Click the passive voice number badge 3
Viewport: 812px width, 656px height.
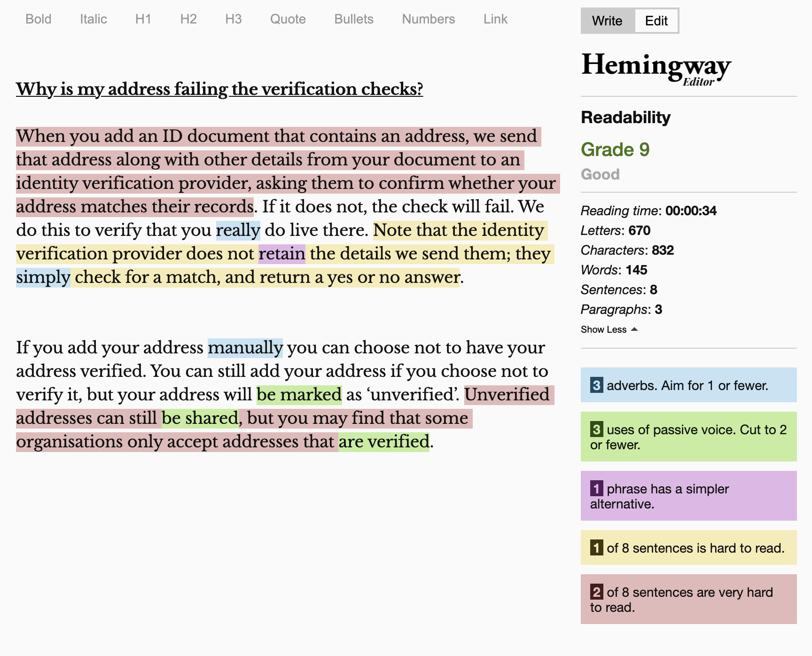596,430
